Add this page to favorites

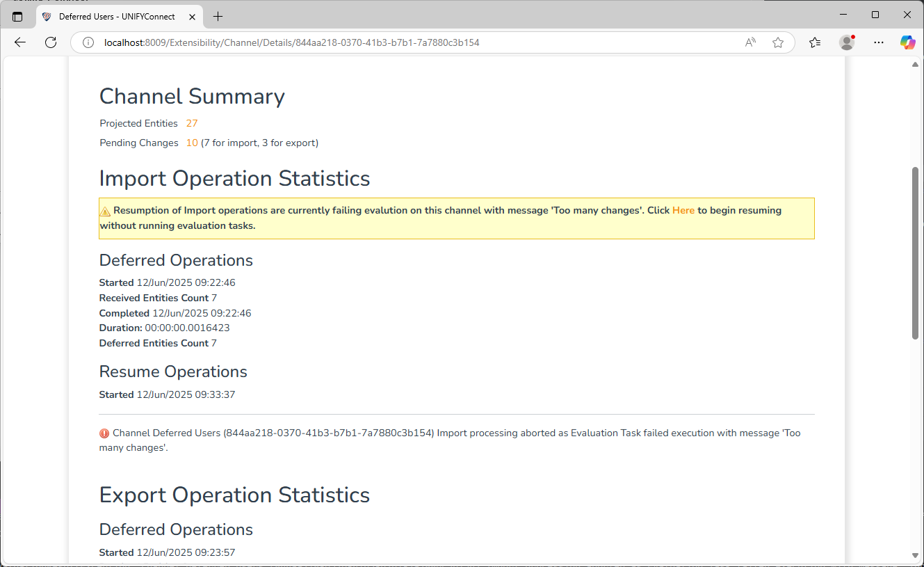778,42
